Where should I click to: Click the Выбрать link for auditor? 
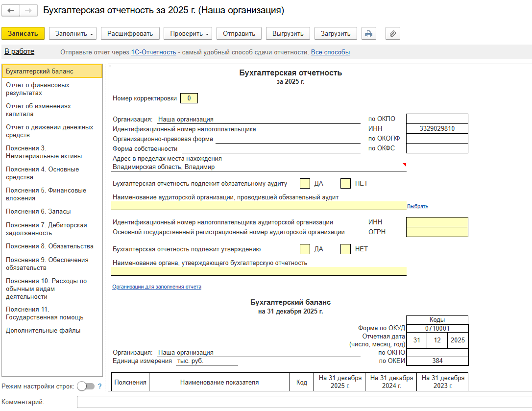pyautogui.click(x=417, y=206)
